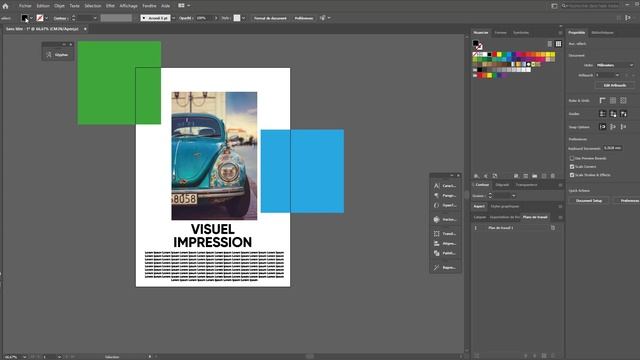Open the Nuancier panel options menu
The width and height of the screenshot is (640, 360).
pos(560,33)
